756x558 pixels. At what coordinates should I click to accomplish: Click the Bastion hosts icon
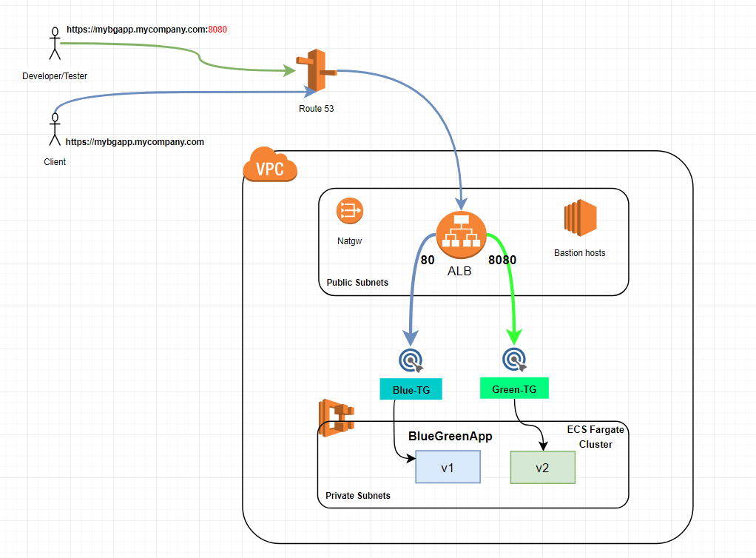tap(579, 217)
